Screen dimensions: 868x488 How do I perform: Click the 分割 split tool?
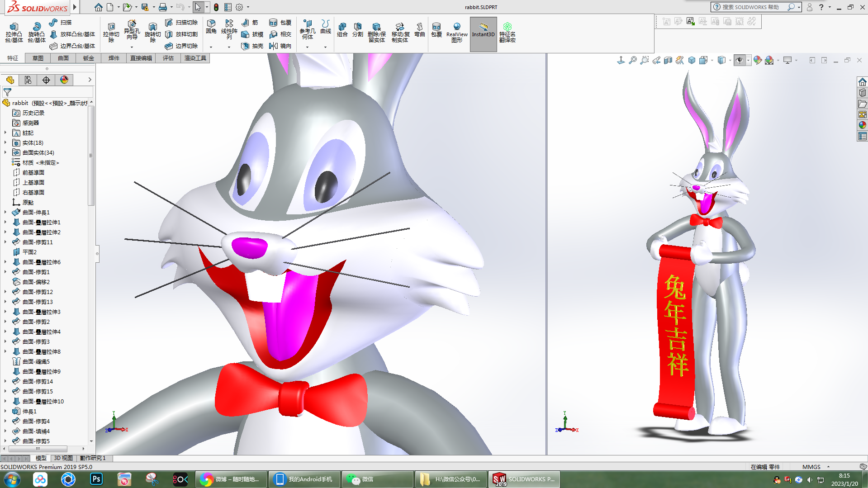pyautogui.click(x=358, y=29)
